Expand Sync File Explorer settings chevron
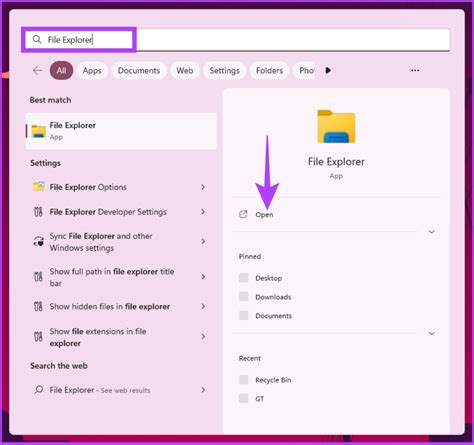 pos(203,241)
